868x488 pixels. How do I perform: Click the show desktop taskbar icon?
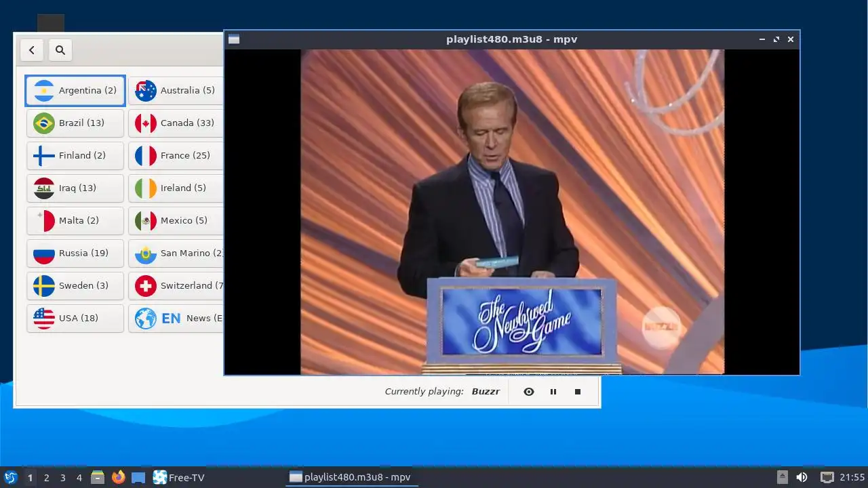pyautogui.click(x=138, y=477)
